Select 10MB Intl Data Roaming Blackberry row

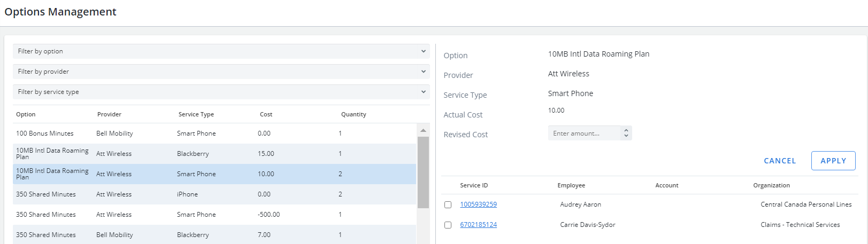214,154
